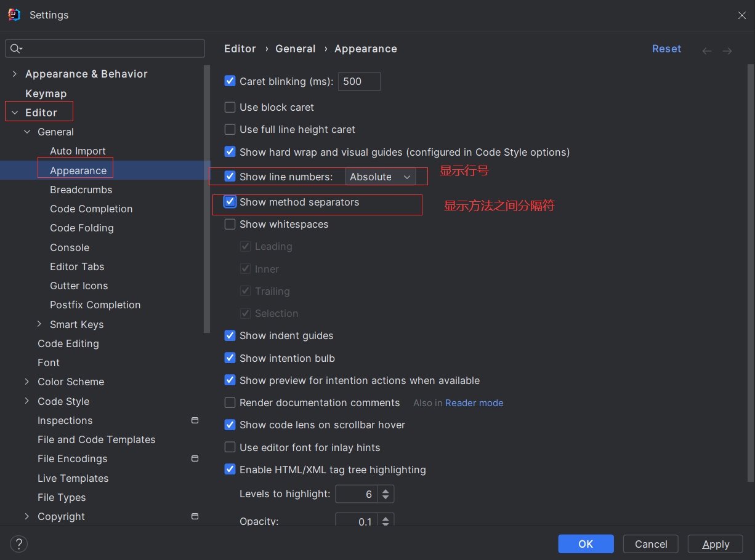The height and width of the screenshot is (560, 755).
Task: Click the help question mark icon
Action: [19, 544]
